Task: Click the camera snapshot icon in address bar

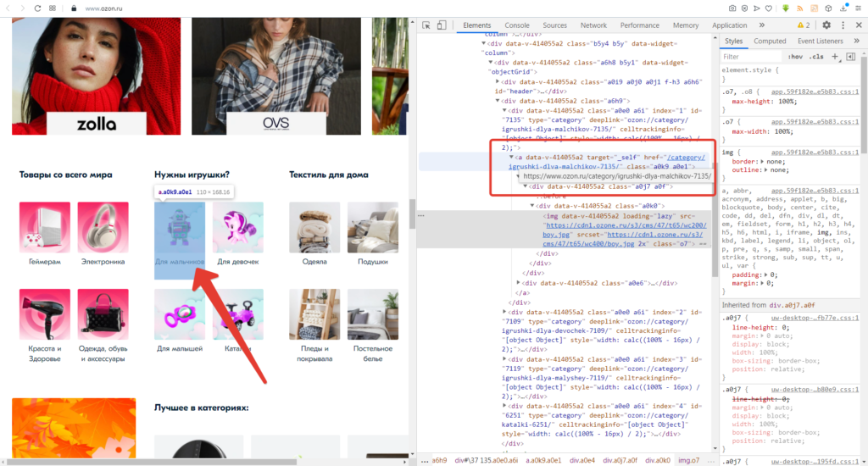Action: coord(732,8)
